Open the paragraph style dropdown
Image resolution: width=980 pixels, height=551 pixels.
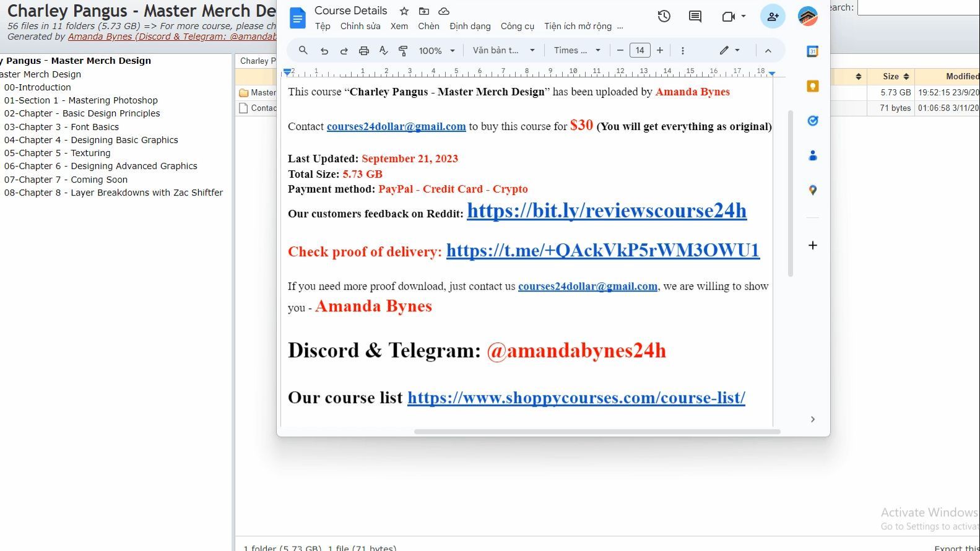coord(503,51)
